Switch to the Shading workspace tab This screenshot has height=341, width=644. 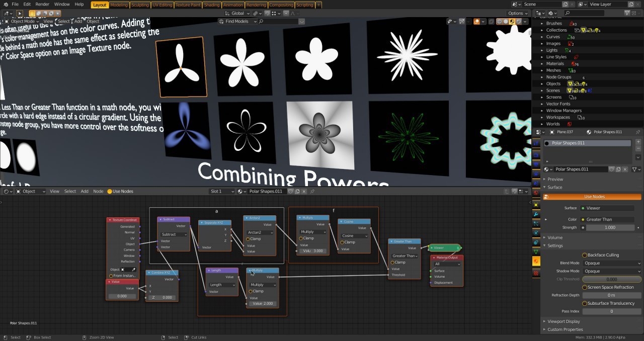click(x=211, y=5)
